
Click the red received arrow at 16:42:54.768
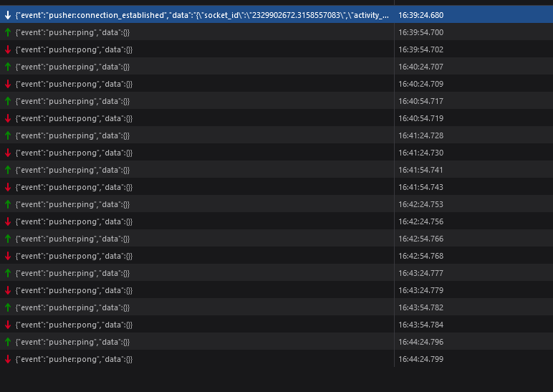click(x=8, y=256)
